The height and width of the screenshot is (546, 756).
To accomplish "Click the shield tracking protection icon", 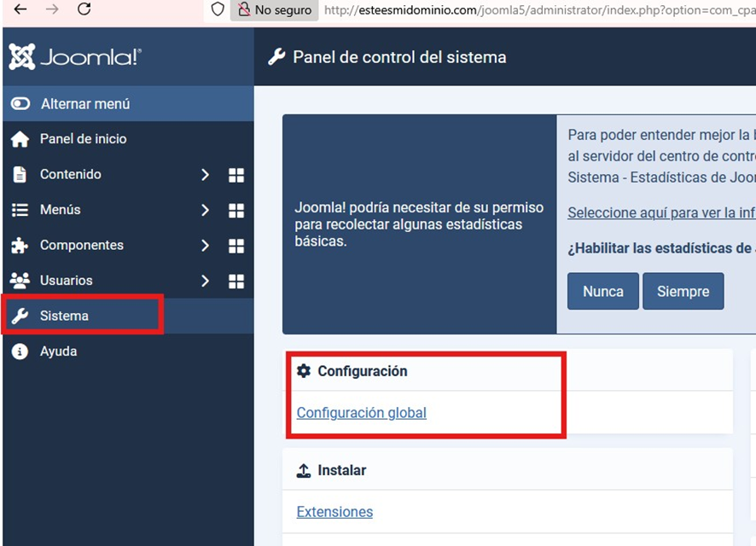I will [218, 9].
